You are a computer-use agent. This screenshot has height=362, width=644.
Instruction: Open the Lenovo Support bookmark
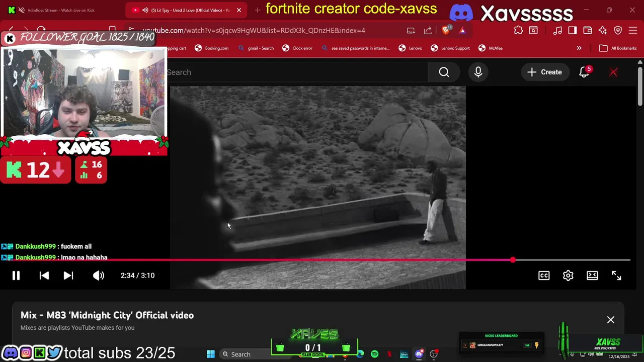[450, 48]
